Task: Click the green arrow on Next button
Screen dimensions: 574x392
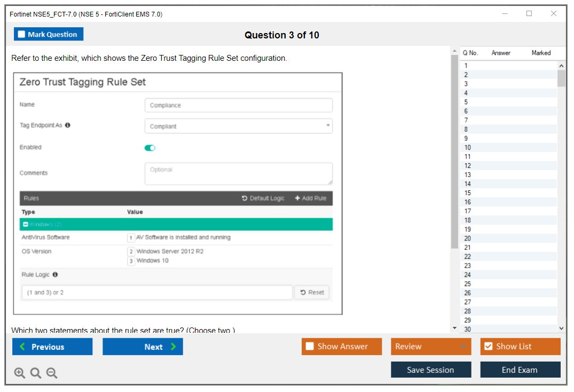Action: click(174, 347)
